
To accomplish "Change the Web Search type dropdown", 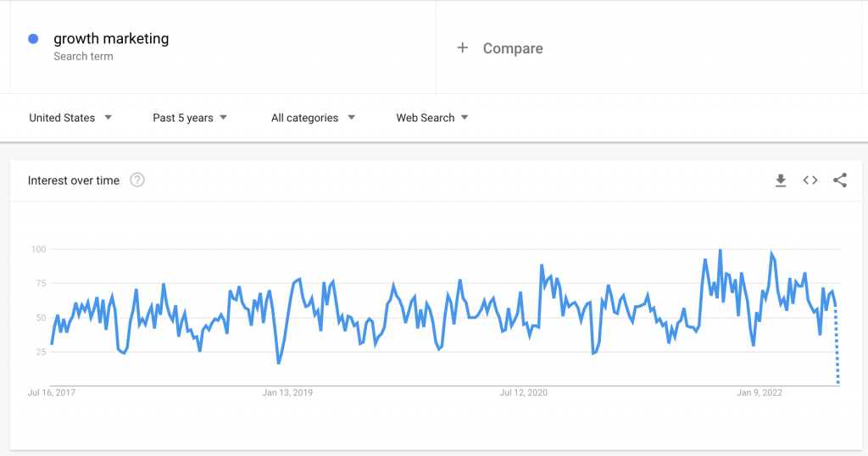I will [431, 118].
